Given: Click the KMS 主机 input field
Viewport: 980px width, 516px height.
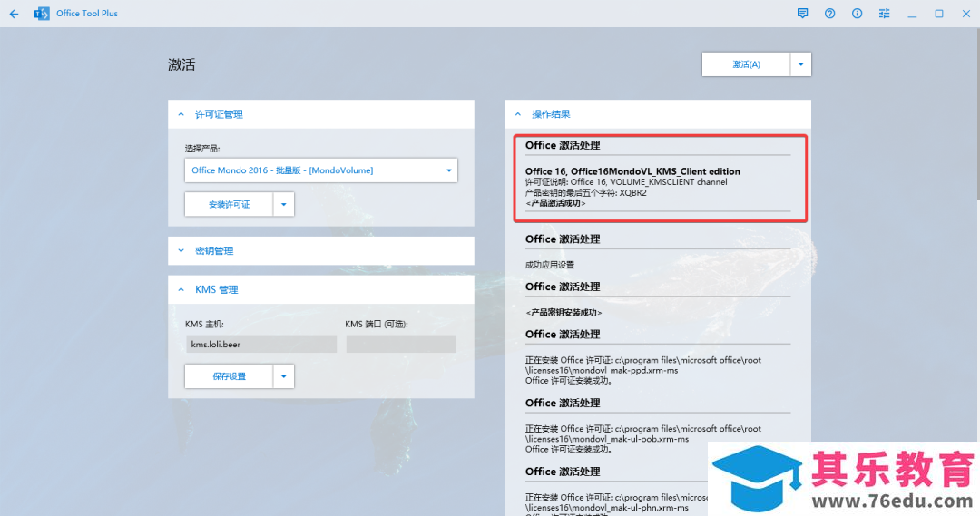Looking at the screenshot, I should 261,345.
